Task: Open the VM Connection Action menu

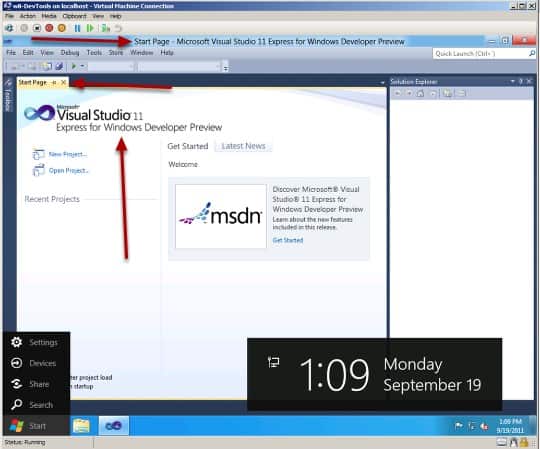Action: (x=28, y=16)
